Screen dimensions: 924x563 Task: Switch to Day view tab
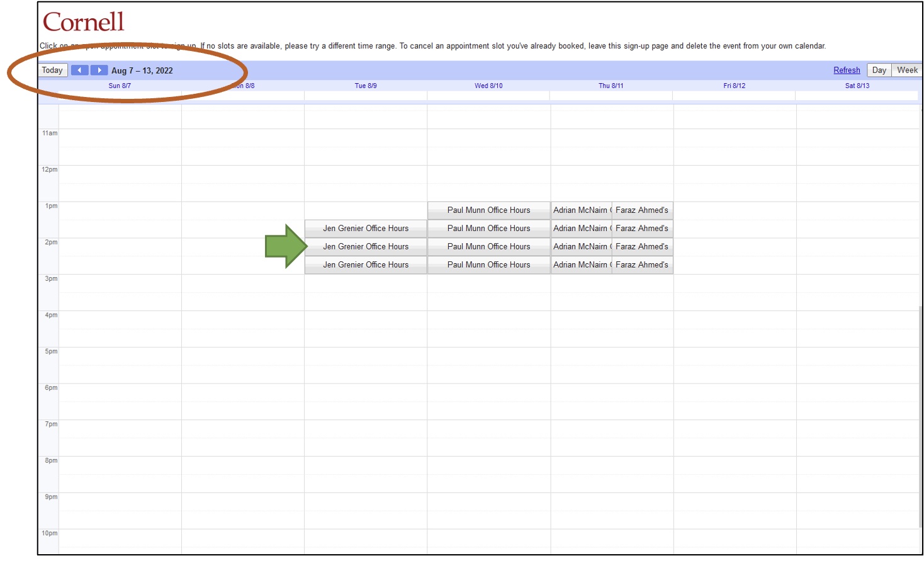point(879,71)
